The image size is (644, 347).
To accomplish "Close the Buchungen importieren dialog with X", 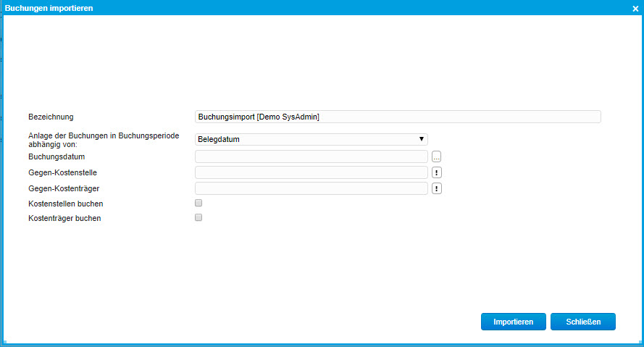I will tap(635, 7).
